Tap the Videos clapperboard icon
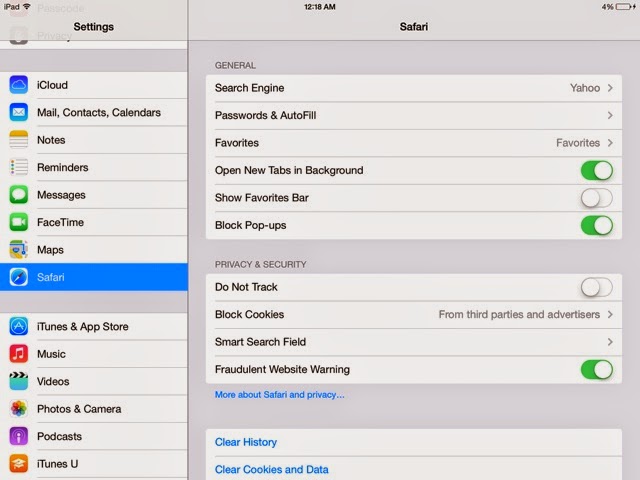This screenshot has width=640, height=480. tap(19, 381)
